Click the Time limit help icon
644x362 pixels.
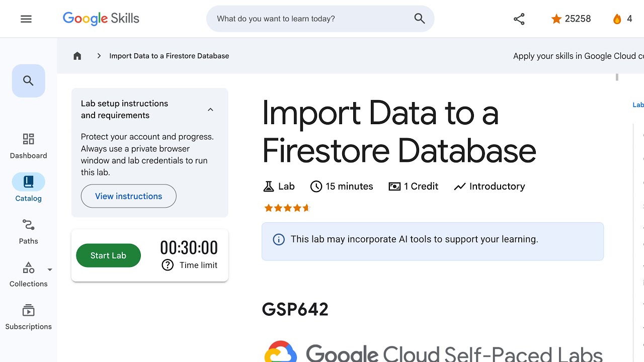[168, 265]
